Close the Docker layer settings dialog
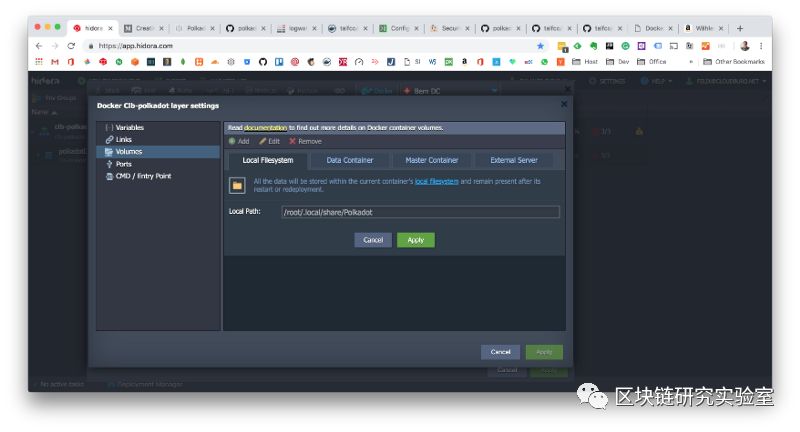 (564, 104)
